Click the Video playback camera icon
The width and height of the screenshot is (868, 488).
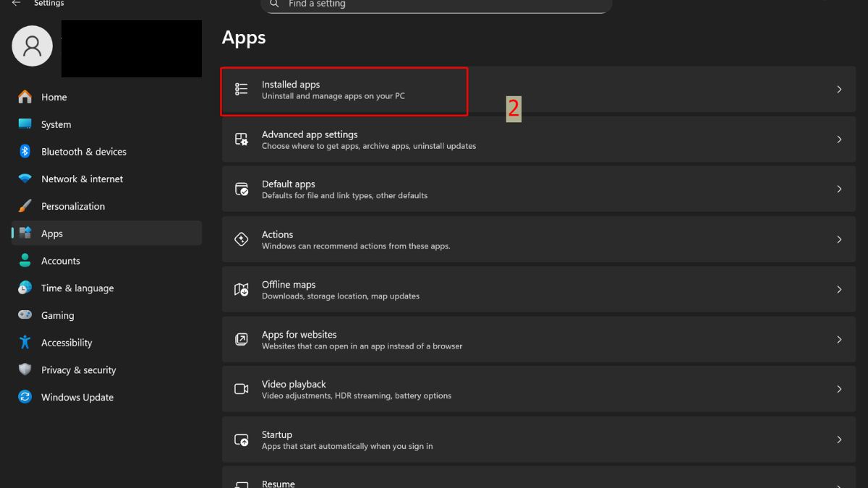(x=242, y=389)
